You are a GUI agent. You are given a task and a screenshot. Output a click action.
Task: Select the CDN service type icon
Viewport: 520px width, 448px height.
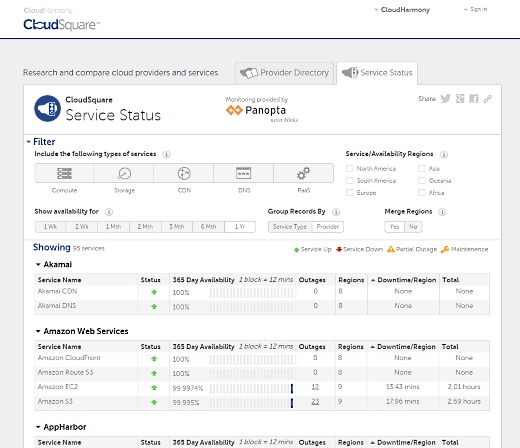tap(184, 173)
